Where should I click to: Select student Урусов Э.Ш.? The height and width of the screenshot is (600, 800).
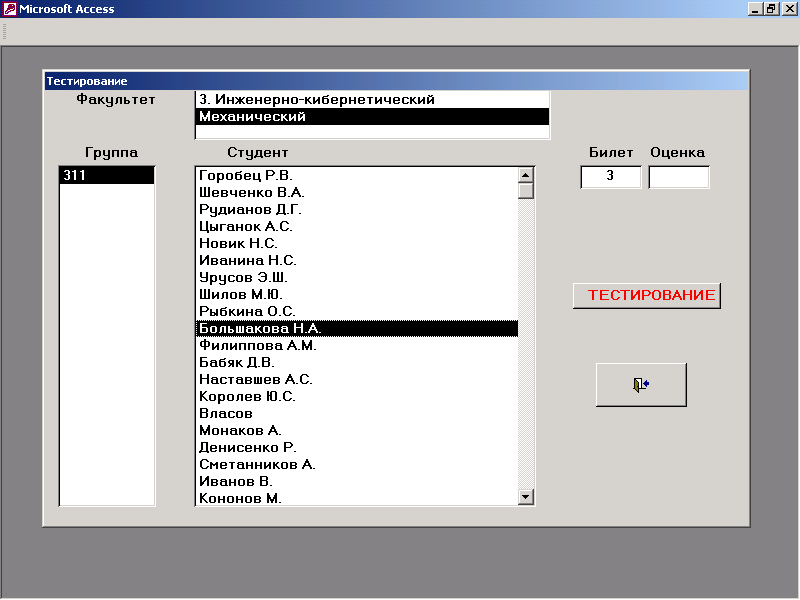(357, 277)
